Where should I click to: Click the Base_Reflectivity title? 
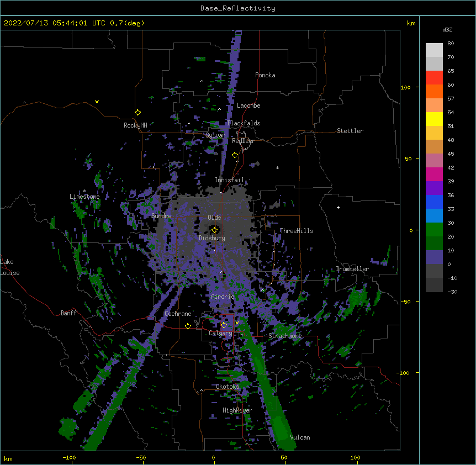coord(238,8)
